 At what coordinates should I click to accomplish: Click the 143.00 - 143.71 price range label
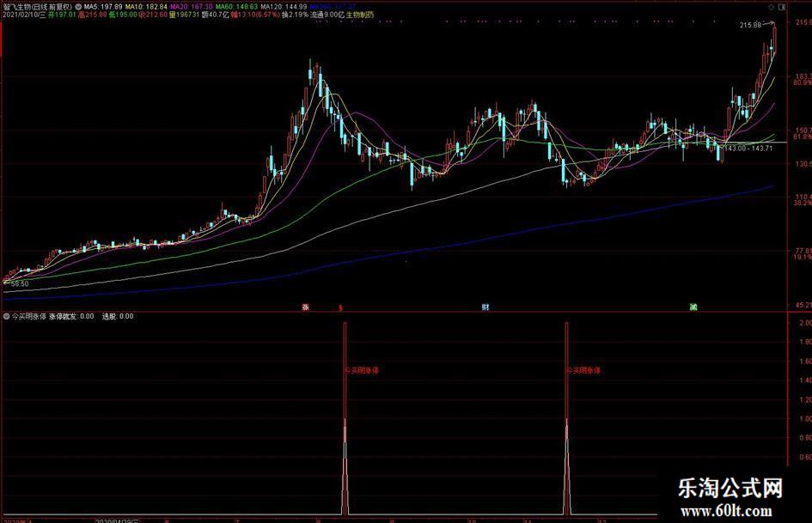point(748,148)
